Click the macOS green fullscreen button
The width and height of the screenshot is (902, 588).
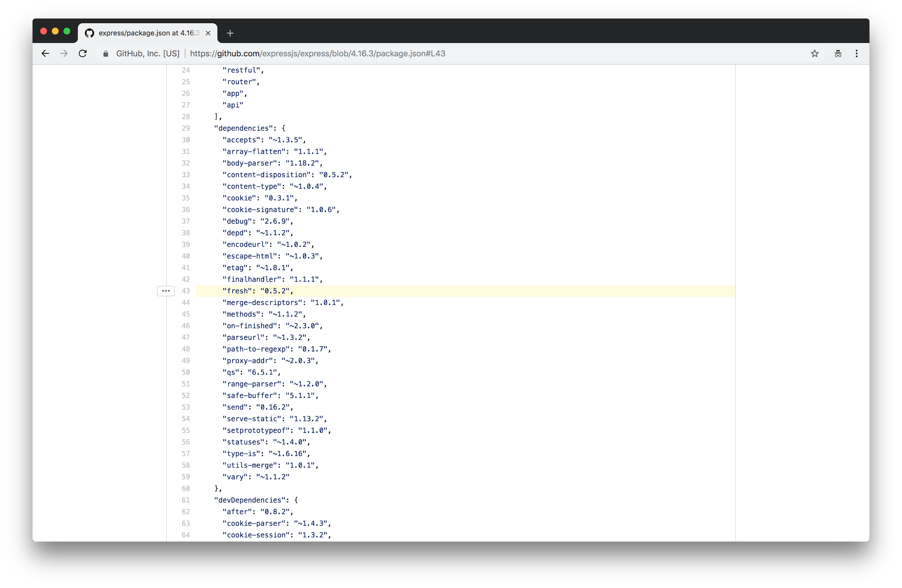pos(67,31)
